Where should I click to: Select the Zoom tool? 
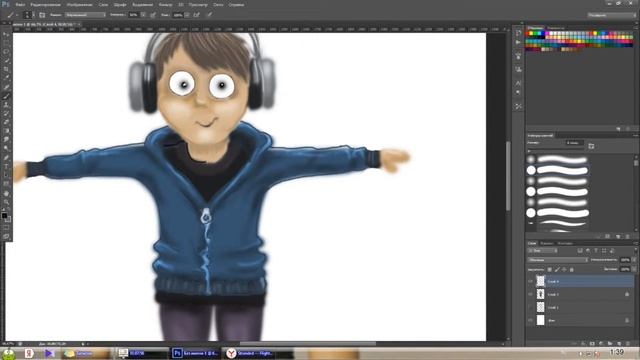click(x=6, y=202)
